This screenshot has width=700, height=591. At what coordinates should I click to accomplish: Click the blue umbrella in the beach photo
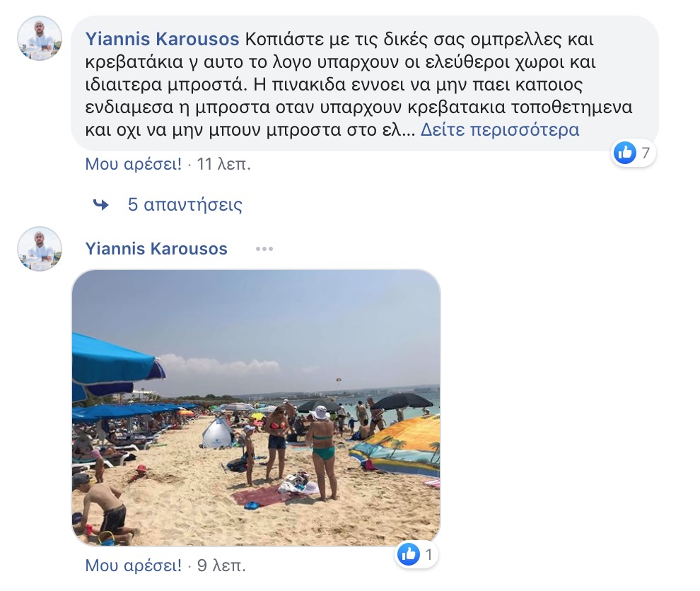(x=117, y=363)
